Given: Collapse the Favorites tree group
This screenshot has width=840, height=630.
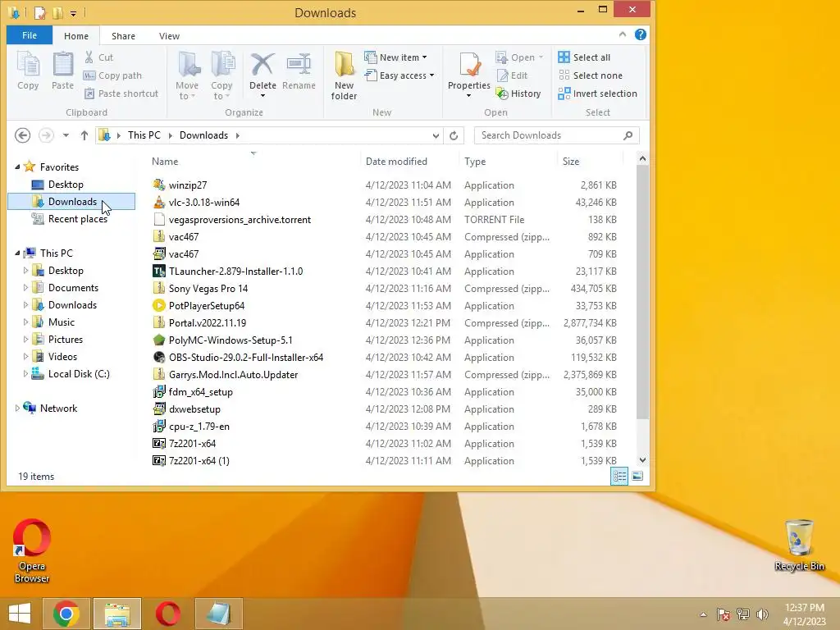Looking at the screenshot, I should (x=17, y=167).
